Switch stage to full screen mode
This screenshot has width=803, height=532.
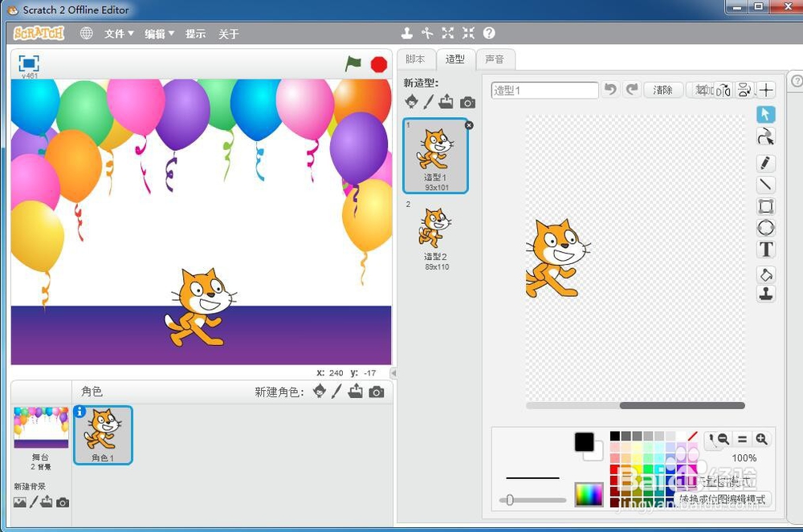[29, 63]
